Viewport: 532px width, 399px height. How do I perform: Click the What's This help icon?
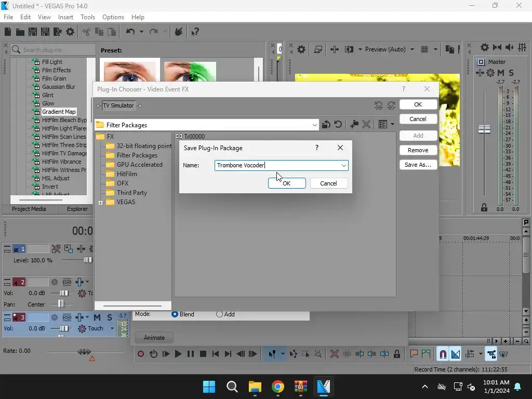(x=195, y=32)
